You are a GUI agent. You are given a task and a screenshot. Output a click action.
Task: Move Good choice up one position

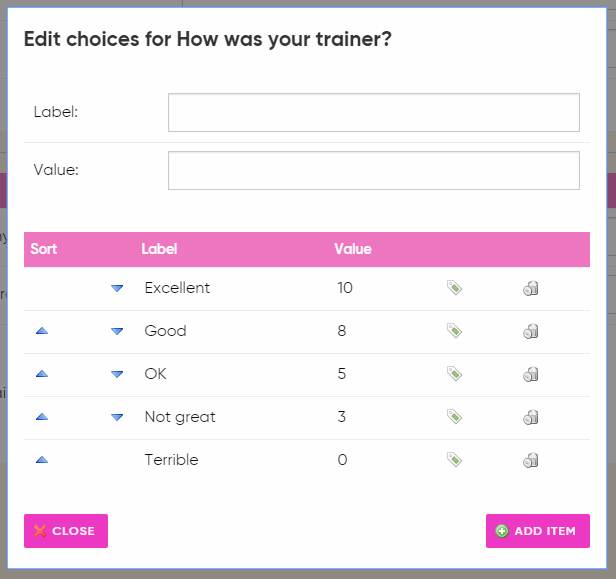[42, 331]
